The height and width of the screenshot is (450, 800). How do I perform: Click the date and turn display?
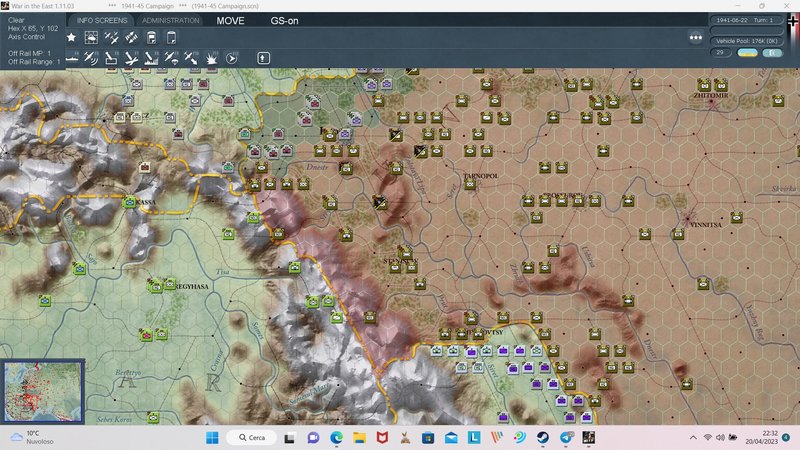[x=745, y=20]
